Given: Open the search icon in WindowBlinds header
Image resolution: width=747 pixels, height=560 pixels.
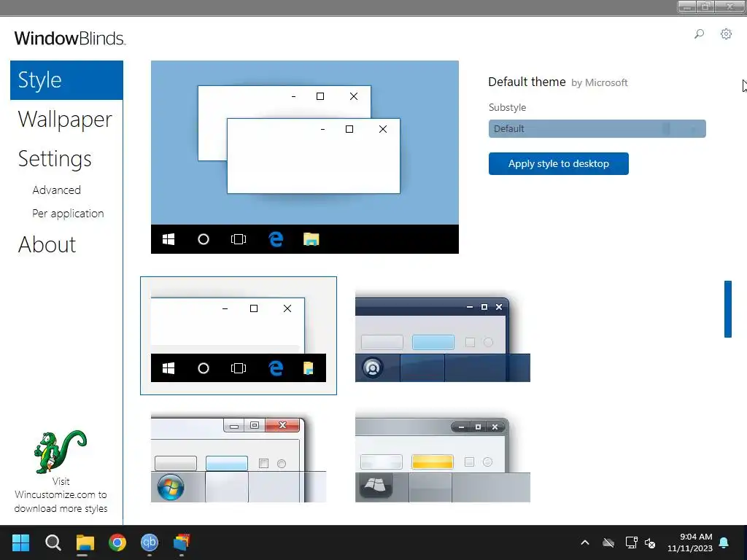Looking at the screenshot, I should coord(699,34).
